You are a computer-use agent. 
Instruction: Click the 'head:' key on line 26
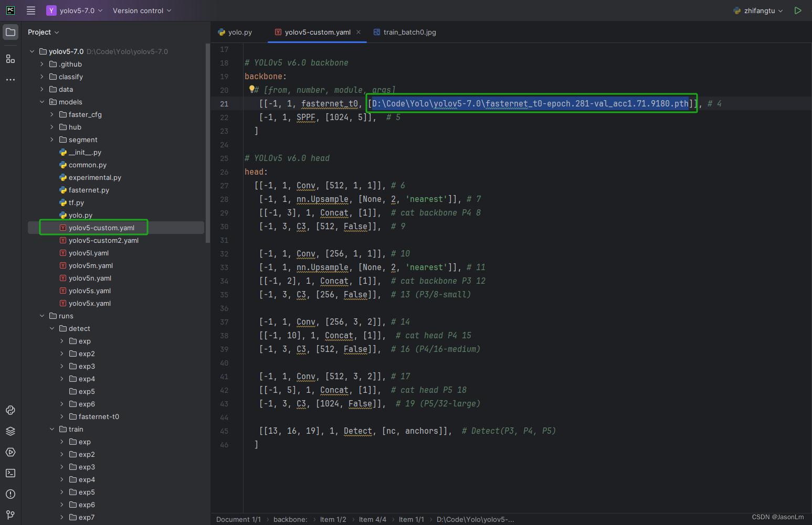(256, 172)
